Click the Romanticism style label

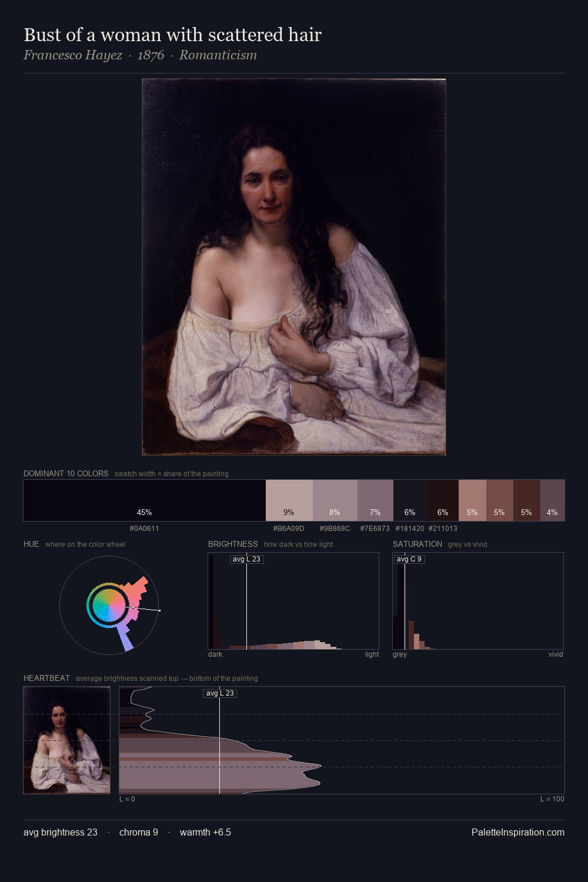click(x=218, y=55)
